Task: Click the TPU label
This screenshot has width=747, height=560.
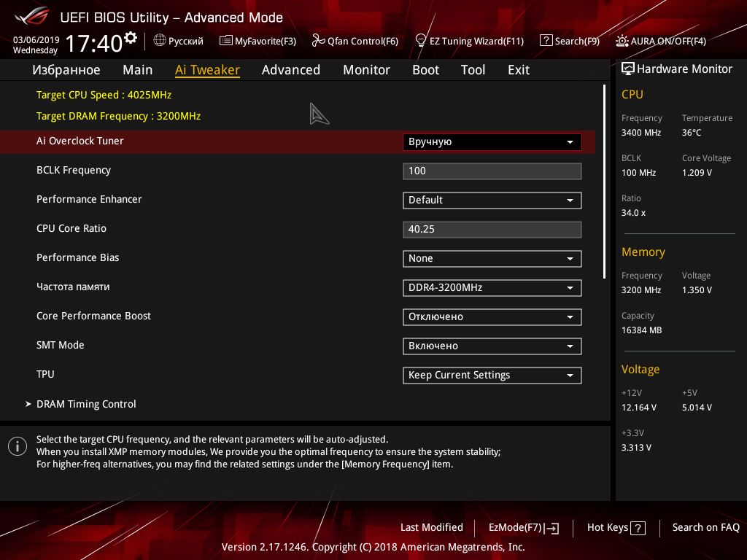Action: point(45,374)
